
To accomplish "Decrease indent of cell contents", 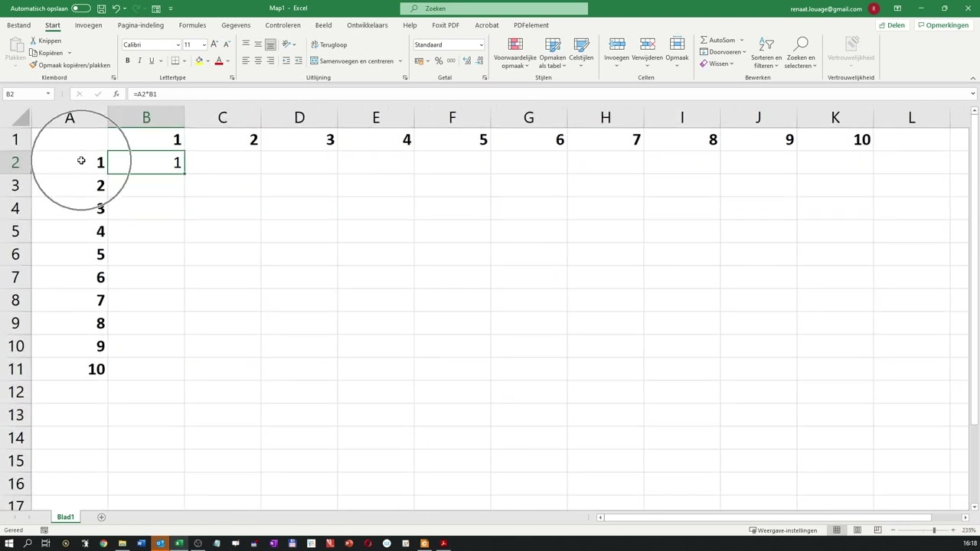I will pos(286,60).
